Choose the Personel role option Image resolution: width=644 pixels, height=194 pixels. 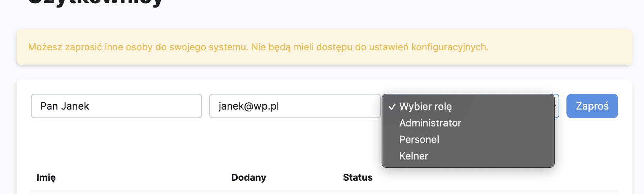tap(419, 139)
